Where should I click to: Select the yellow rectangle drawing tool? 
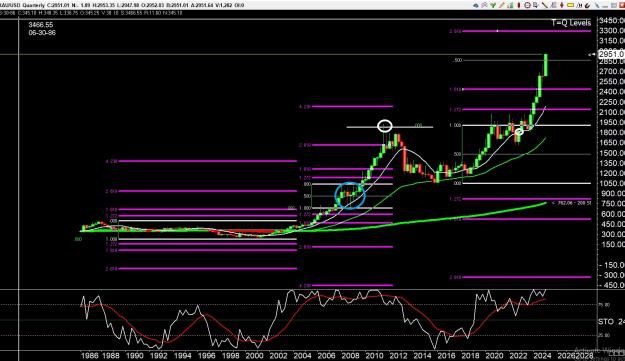coord(570,5)
